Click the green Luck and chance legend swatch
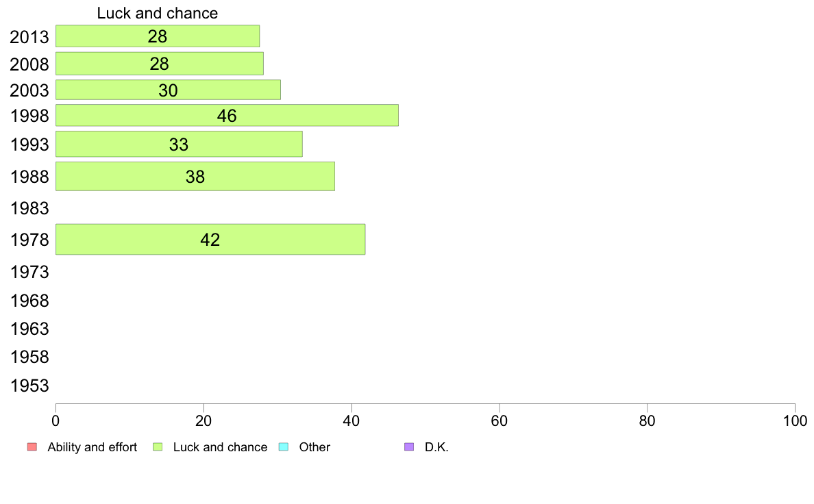Screen dimensions: 814x504 tap(158, 447)
